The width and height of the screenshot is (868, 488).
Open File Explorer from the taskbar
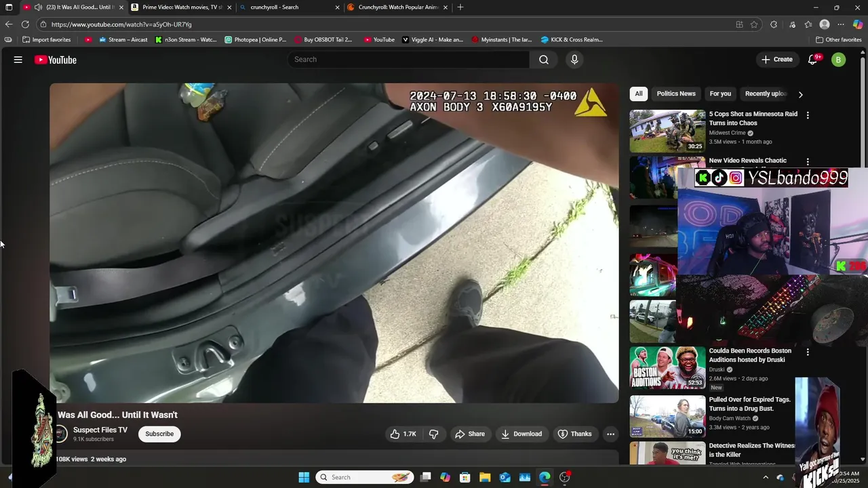[485, 477]
